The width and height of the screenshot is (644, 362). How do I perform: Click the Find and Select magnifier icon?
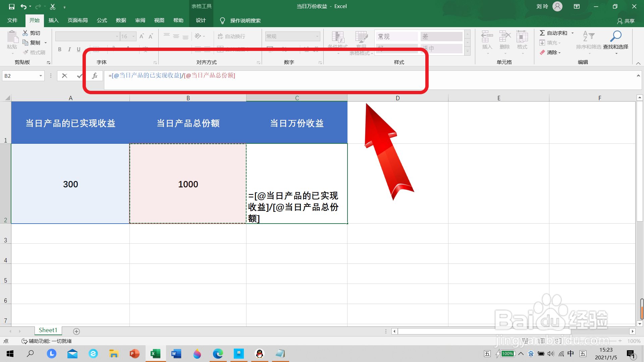click(x=615, y=36)
